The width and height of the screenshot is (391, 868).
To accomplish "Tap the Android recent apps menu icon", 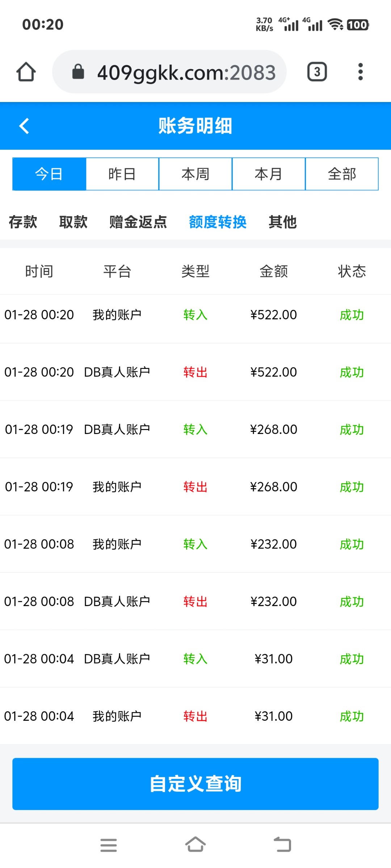I will [x=108, y=845].
